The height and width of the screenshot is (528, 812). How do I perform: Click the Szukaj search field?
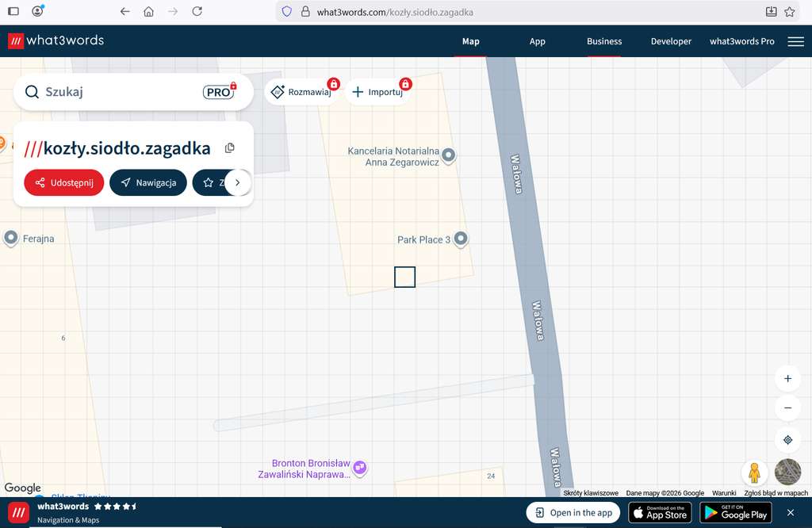(x=133, y=92)
